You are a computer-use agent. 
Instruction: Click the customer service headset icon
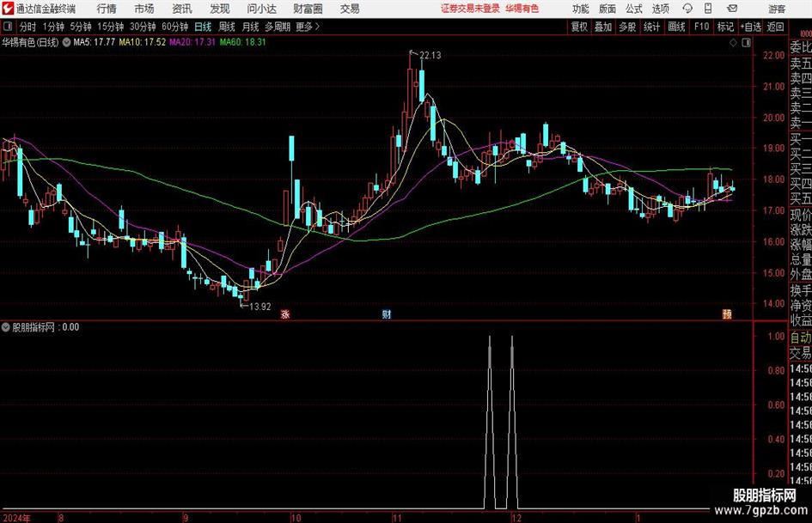pyautogui.click(x=687, y=9)
